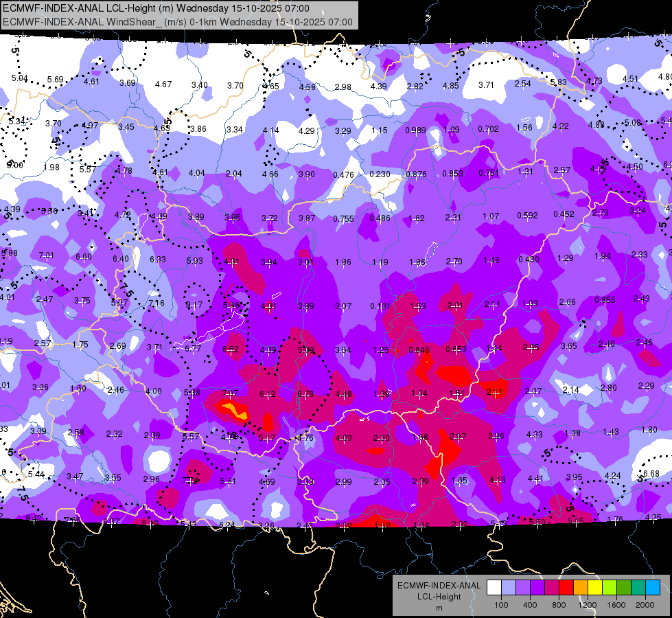Choose the lime green legend swatch
672x618 pixels.
click(609, 588)
